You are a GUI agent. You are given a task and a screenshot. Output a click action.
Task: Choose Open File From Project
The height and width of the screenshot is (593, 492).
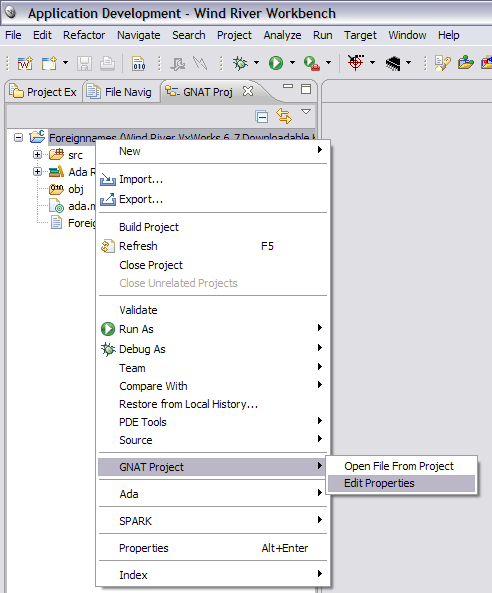pyautogui.click(x=401, y=466)
